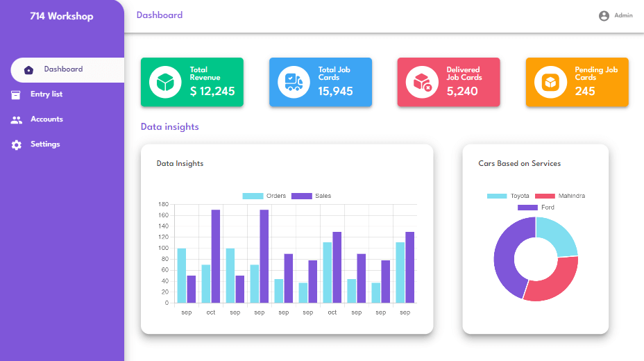Open the Entry list menu item
Viewport: 644px width, 361px height.
(x=46, y=94)
